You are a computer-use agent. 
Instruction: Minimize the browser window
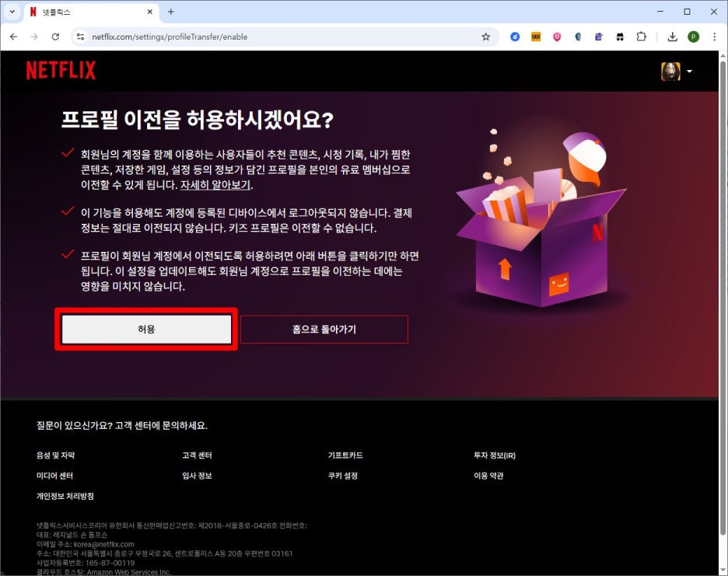tap(660, 12)
